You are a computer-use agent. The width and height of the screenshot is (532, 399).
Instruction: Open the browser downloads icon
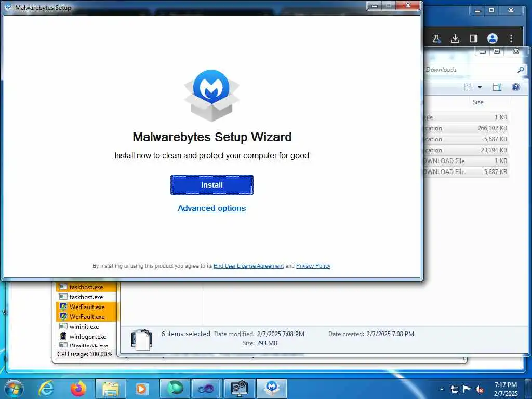[455, 38]
